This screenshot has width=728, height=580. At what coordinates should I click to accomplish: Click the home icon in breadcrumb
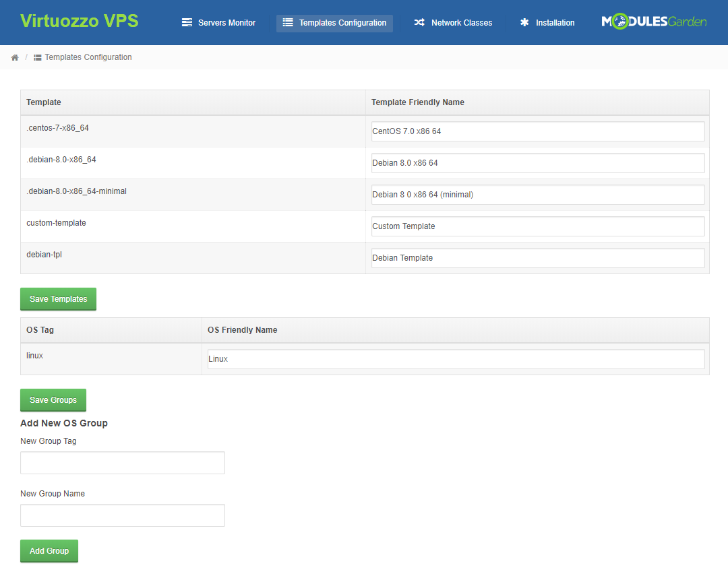click(x=15, y=57)
